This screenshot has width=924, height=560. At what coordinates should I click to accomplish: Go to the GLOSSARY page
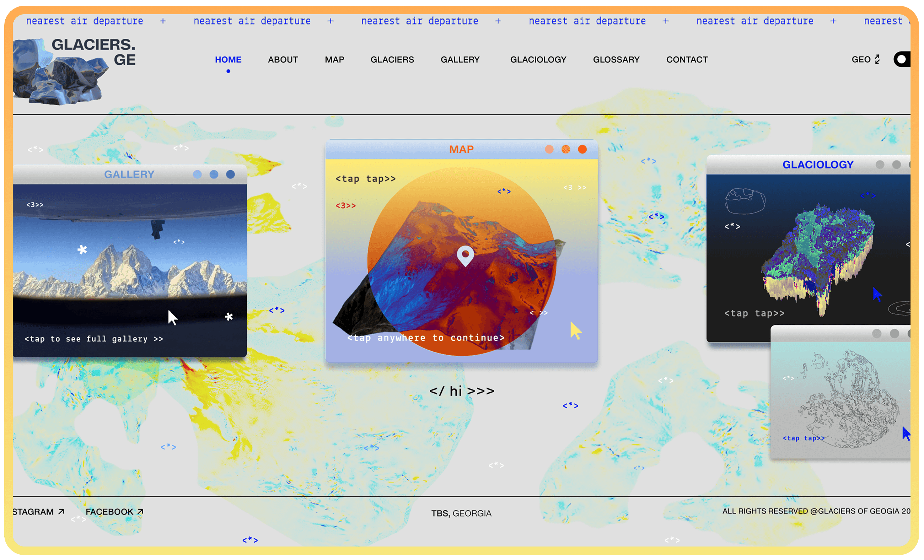point(616,60)
